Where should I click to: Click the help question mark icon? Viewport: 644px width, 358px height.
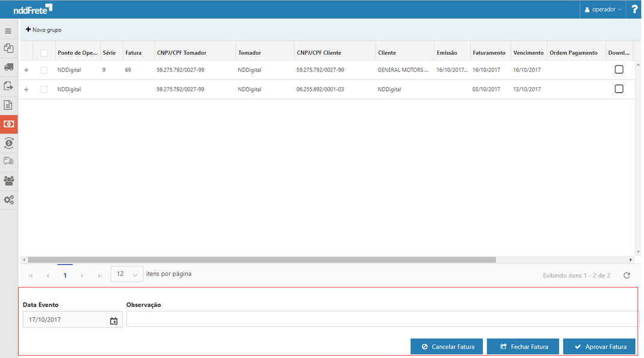click(x=634, y=10)
